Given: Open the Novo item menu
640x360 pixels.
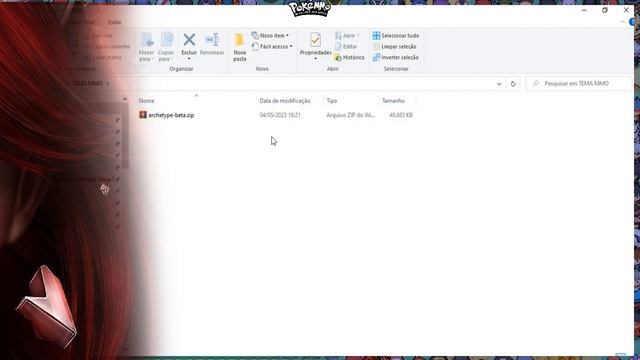Looking at the screenshot, I should click(x=270, y=36).
